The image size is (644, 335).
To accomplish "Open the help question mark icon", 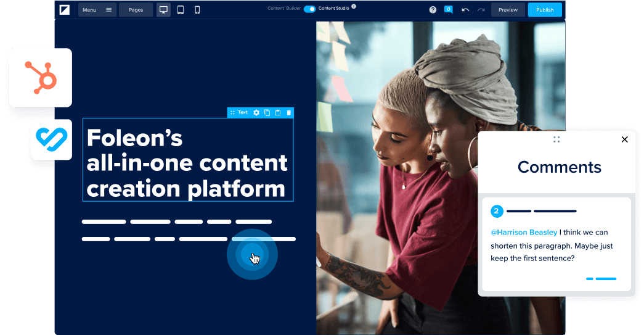I will 433,10.
